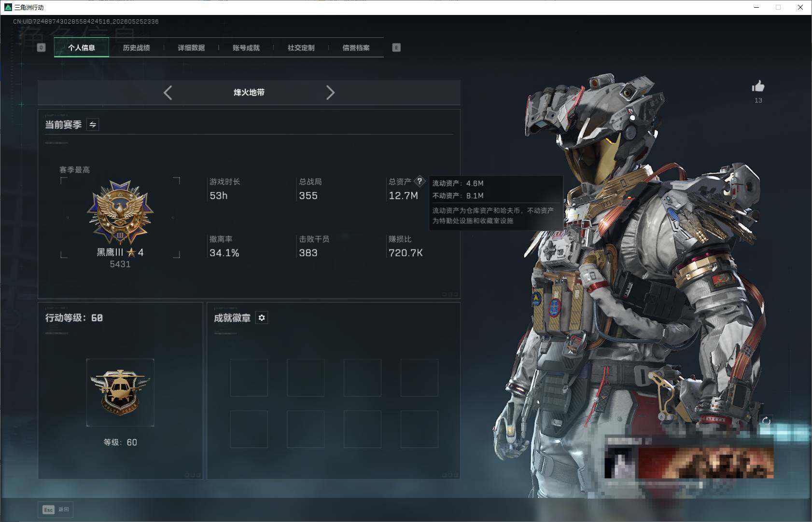The width and height of the screenshot is (812, 522).
Task: Open the 历史战绩 tab
Action: tap(137, 47)
